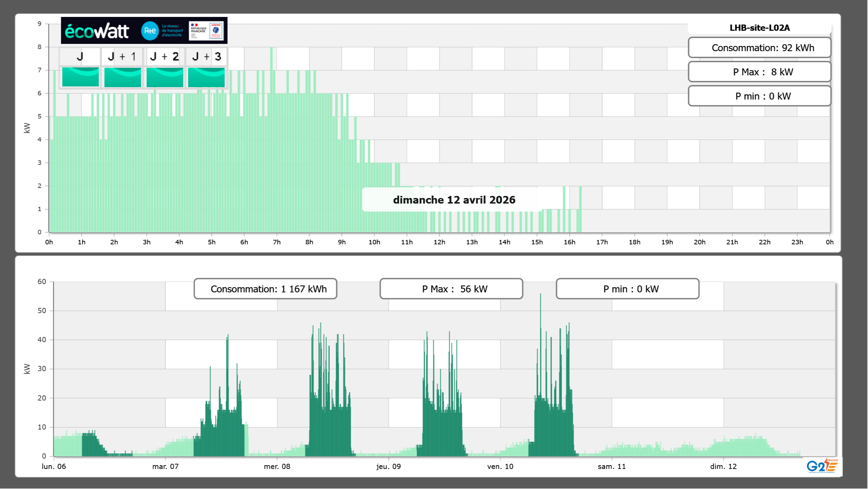Click the écowatt logo
The height and width of the screenshot is (489, 868).
[97, 31]
